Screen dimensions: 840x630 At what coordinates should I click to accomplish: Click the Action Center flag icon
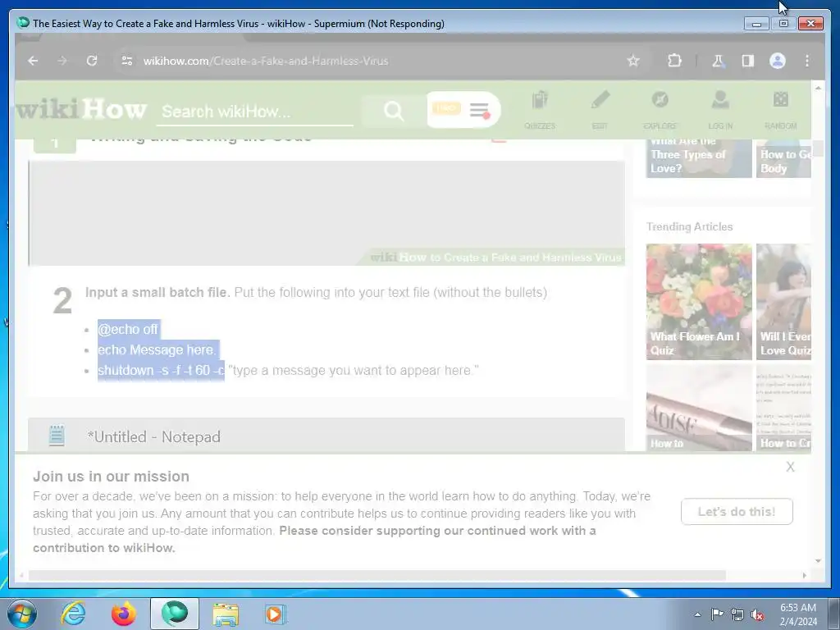tap(717, 614)
